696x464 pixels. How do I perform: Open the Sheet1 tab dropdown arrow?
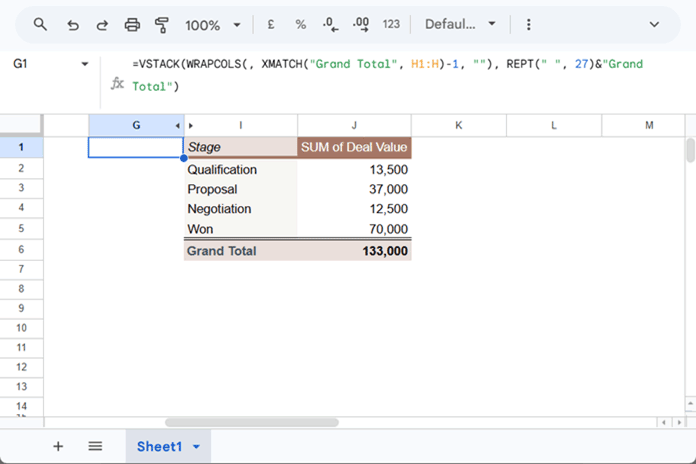click(x=197, y=447)
